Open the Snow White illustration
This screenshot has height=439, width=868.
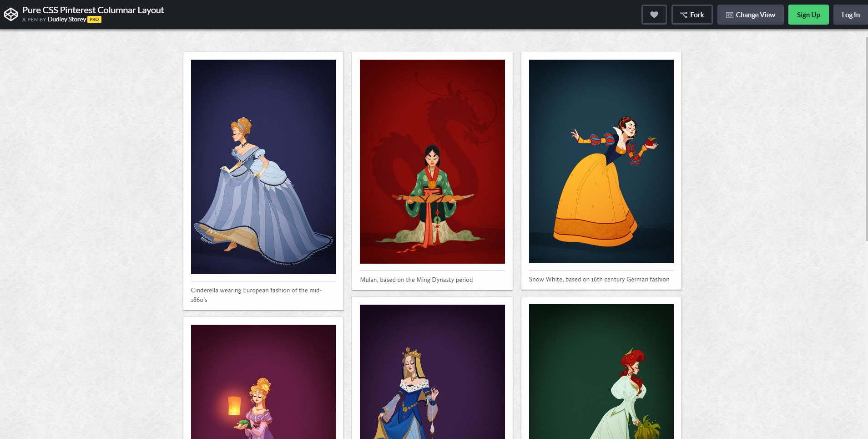(601, 161)
